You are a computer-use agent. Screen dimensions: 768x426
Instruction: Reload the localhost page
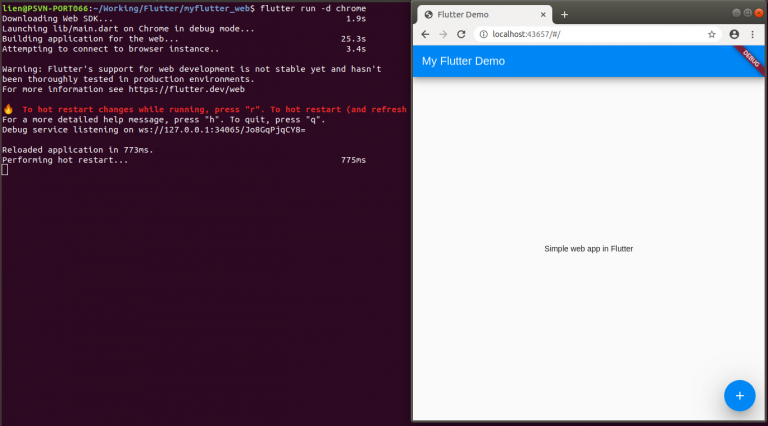(461, 34)
